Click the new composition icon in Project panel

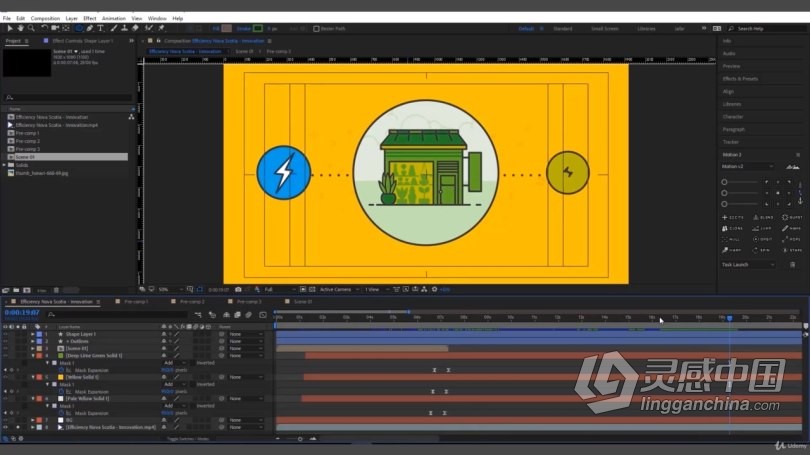(x=27, y=290)
